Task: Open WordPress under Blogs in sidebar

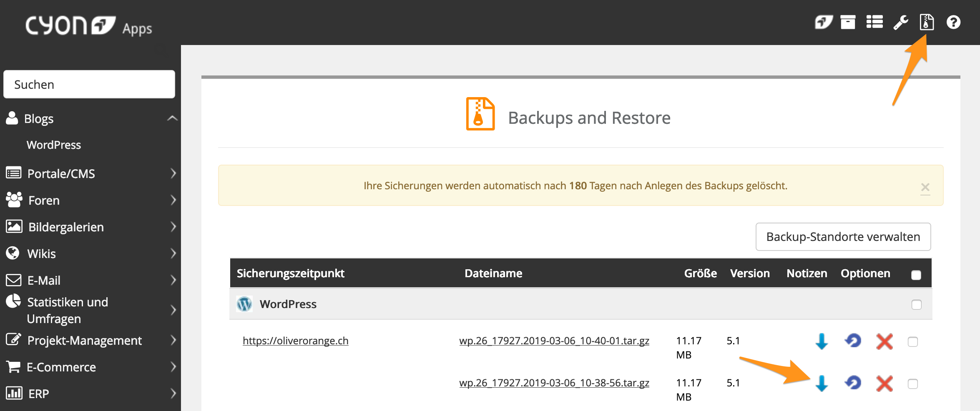Action: [54, 145]
